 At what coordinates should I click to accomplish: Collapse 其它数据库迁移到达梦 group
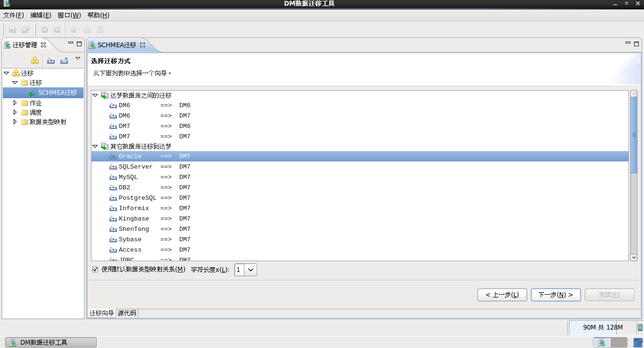pos(95,146)
